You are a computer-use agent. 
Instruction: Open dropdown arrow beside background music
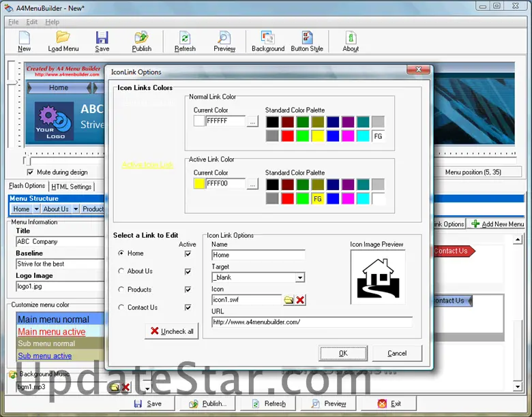pos(147,388)
